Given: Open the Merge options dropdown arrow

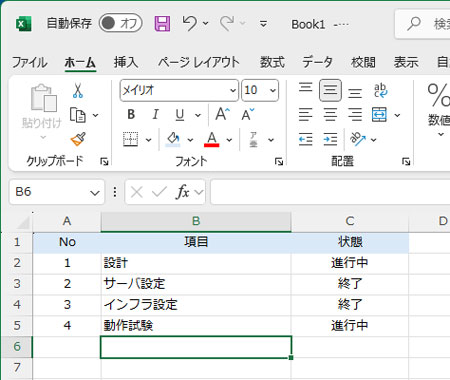Looking at the screenshot, I should [397, 115].
